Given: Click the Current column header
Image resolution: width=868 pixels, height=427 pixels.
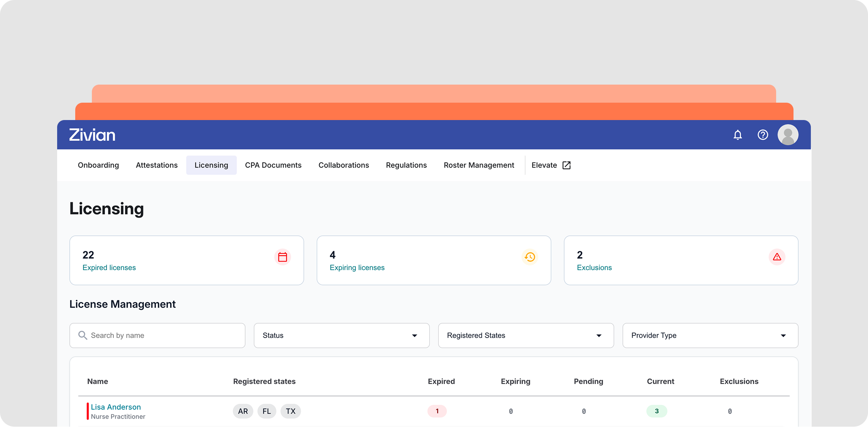Looking at the screenshot, I should point(660,381).
